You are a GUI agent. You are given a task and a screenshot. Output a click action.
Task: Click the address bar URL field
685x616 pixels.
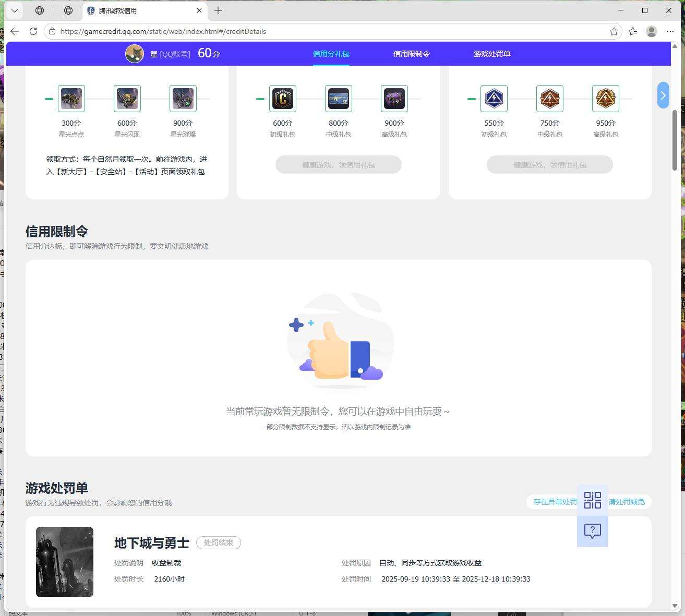(x=333, y=31)
